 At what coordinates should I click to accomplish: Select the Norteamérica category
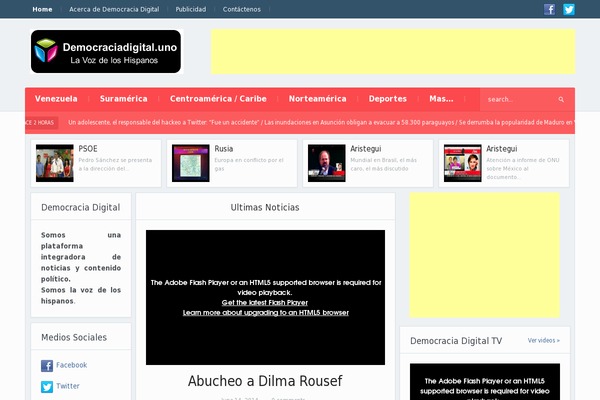[318, 99]
